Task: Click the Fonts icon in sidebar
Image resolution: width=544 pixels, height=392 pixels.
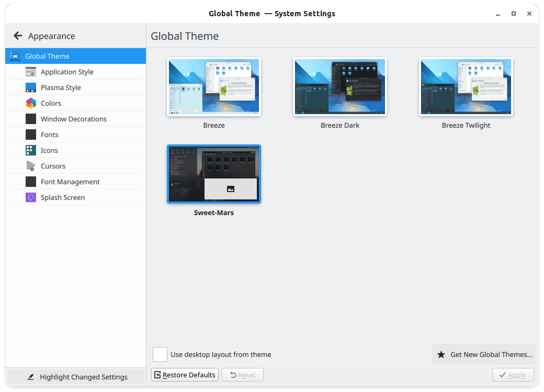Action: pos(31,135)
